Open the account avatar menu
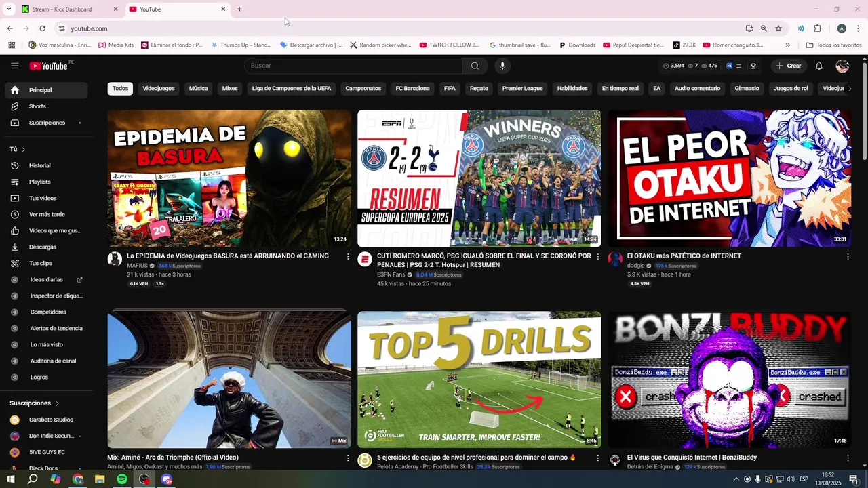Image resolution: width=868 pixels, height=488 pixels. click(842, 66)
